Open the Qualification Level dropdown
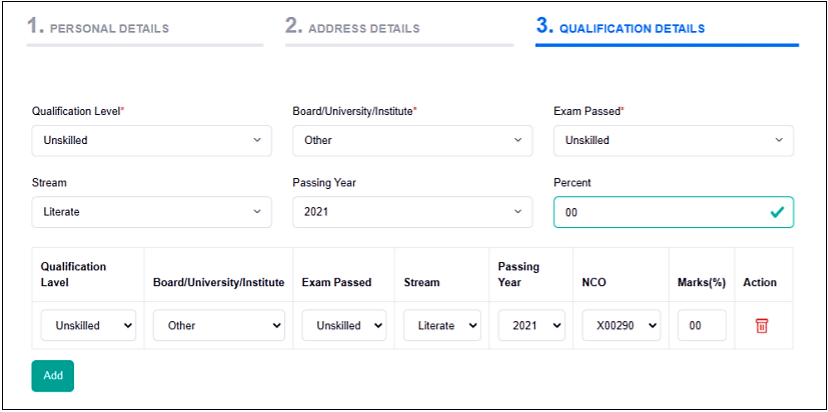Viewport: 828px width, 412px height. (151, 141)
